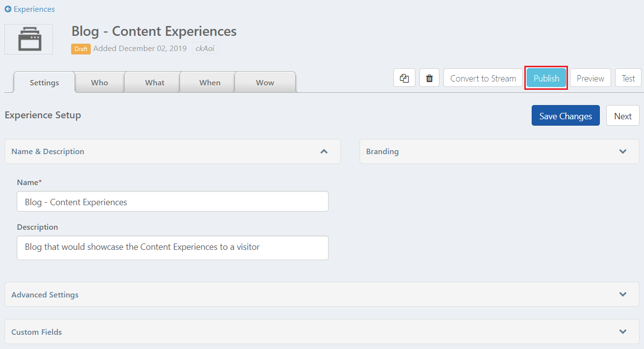
Task: Click Convert to Stream button
Action: coord(483,78)
